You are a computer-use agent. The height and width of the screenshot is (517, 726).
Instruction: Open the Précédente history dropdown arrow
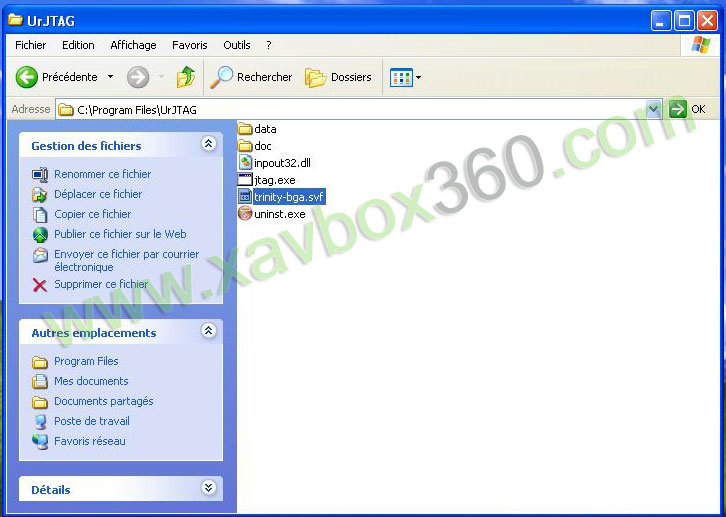point(110,77)
